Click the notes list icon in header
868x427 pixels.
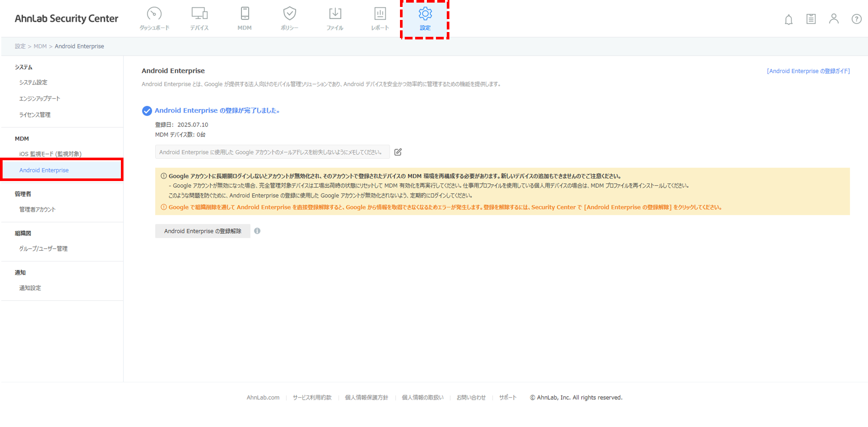pos(811,19)
